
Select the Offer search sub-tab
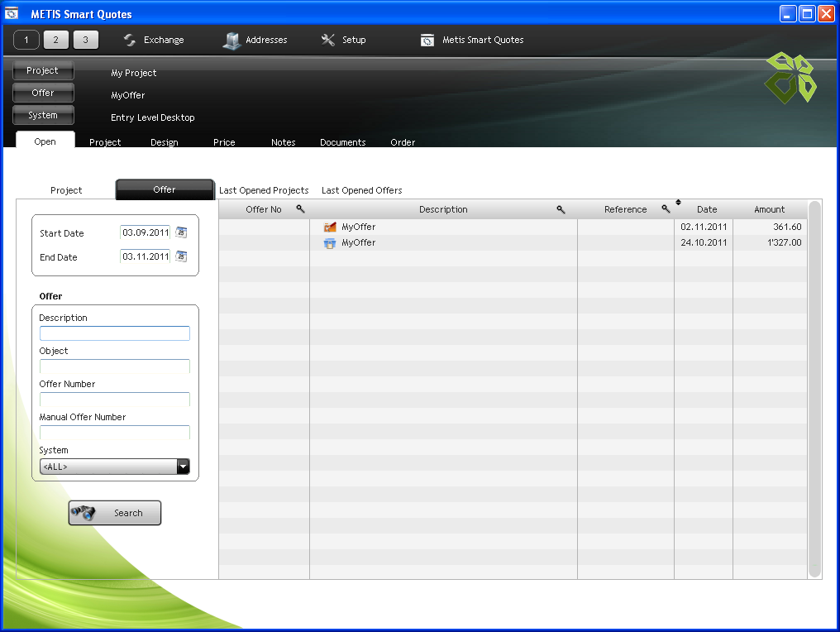(165, 189)
